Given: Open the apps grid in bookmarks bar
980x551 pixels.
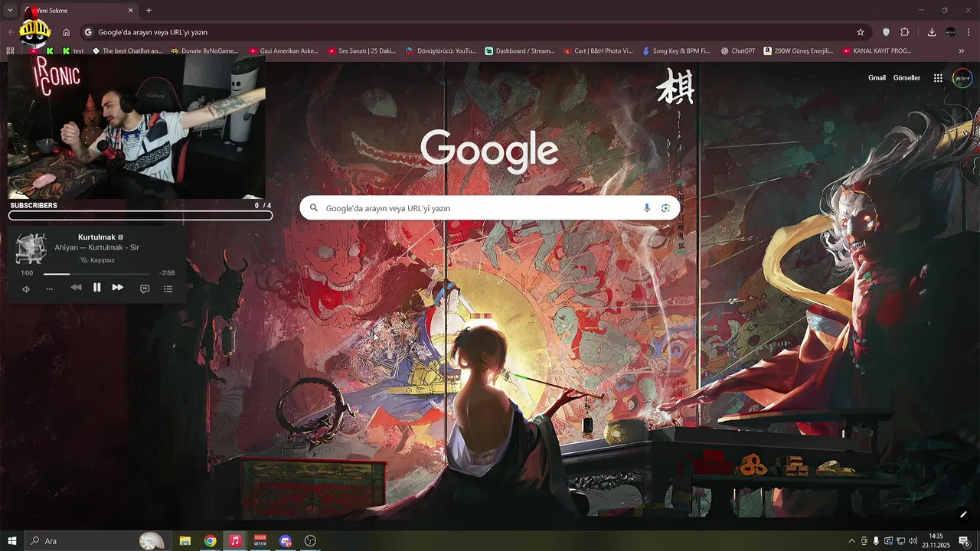Looking at the screenshot, I should 10,51.
